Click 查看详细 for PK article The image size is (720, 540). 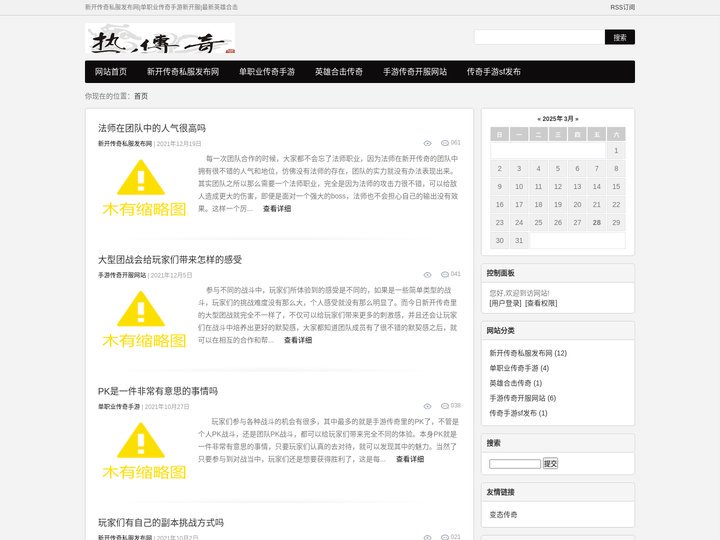click(x=410, y=459)
